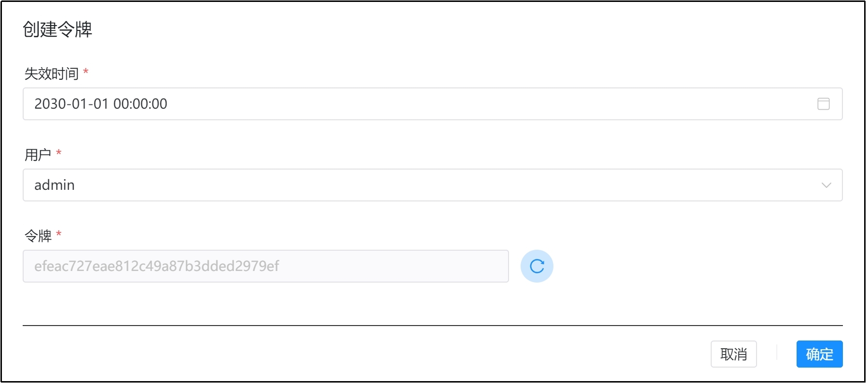Image resolution: width=868 pixels, height=384 pixels.
Task: Confirm creation with 确定 button
Action: tap(819, 354)
